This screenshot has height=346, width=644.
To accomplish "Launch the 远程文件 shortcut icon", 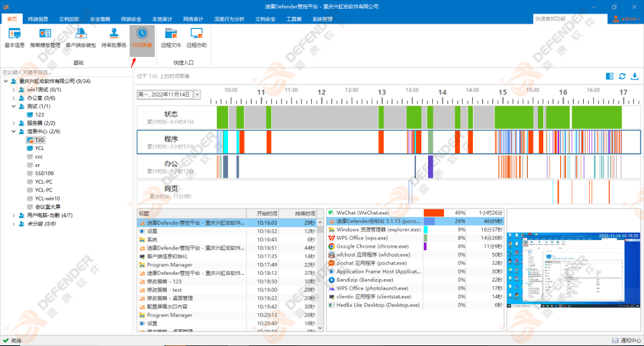I will point(171,37).
